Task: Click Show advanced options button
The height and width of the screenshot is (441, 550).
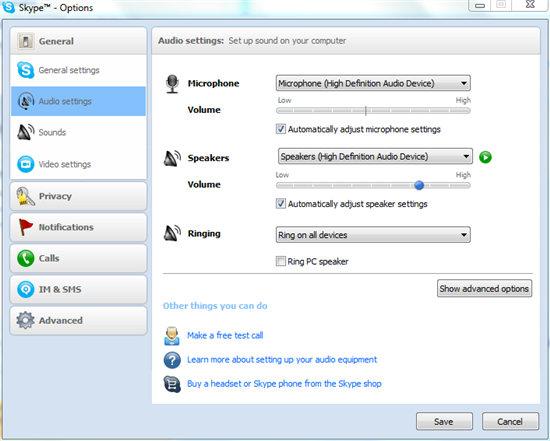Action: click(x=484, y=288)
